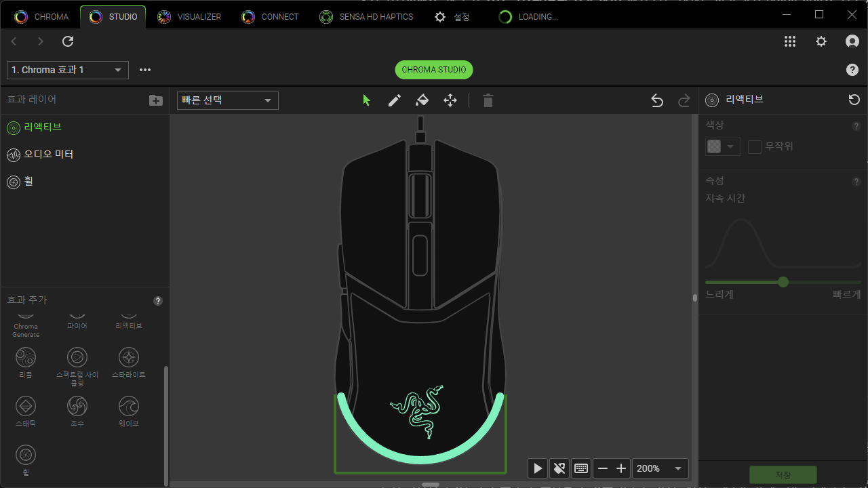The height and width of the screenshot is (488, 868).
Task: Click the Razer logo LED zone on mouse
Action: [417, 411]
